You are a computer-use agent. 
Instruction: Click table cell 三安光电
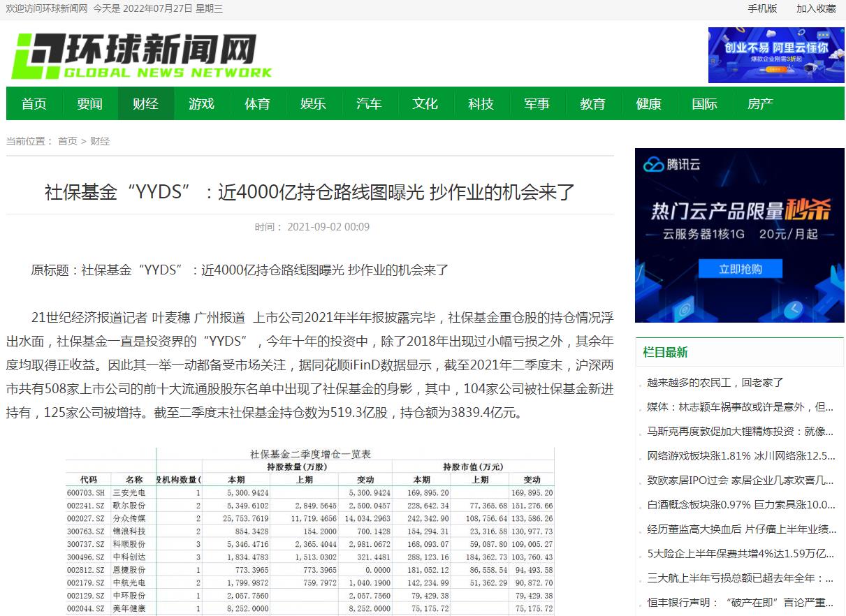[129, 492]
